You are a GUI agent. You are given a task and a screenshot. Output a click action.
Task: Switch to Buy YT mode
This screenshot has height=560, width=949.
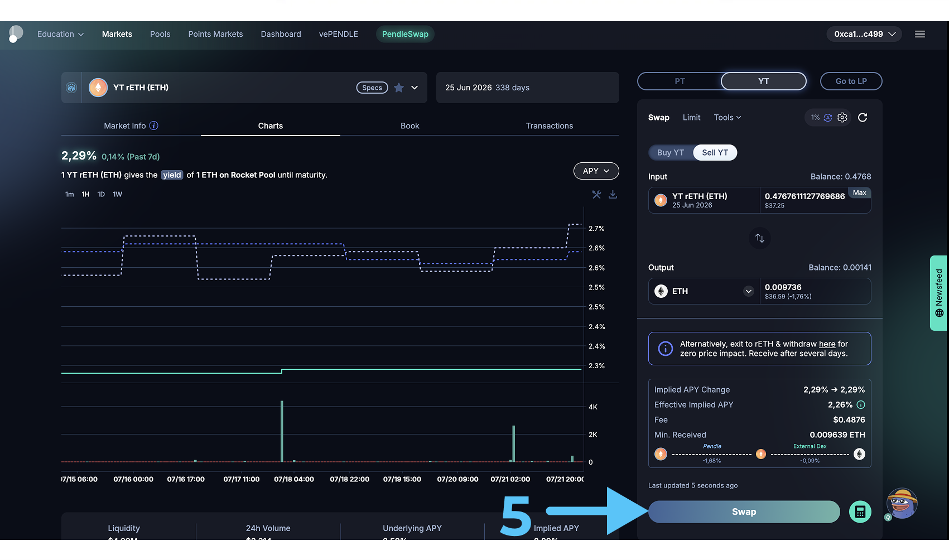[x=670, y=153]
